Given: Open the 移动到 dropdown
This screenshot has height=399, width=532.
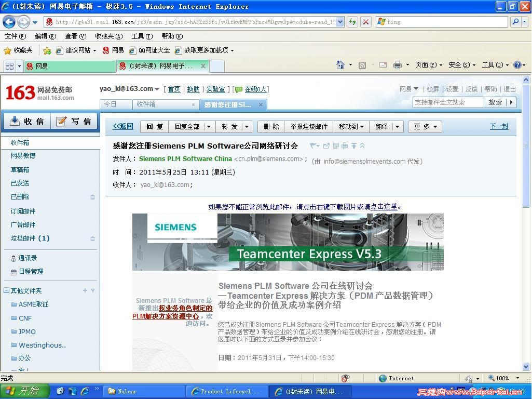Looking at the screenshot, I should (x=351, y=127).
